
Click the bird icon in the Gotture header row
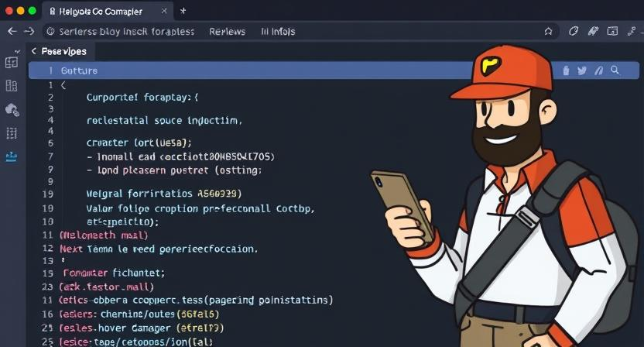tap(581, 70)
